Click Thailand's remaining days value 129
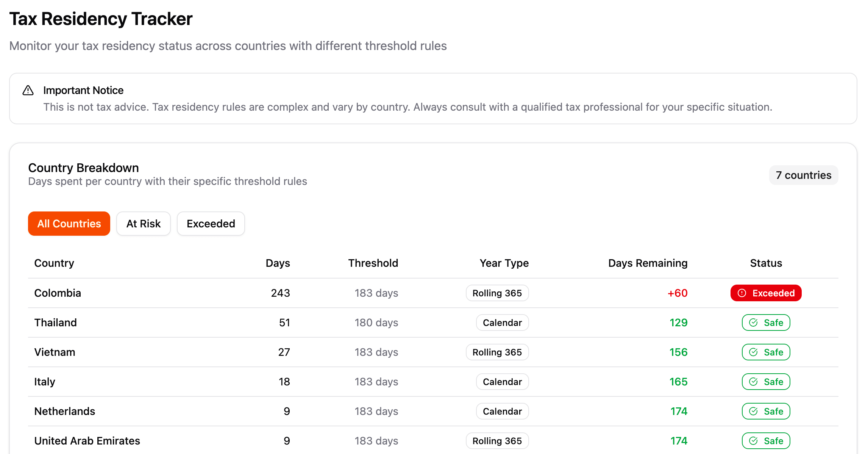868x454 pixels. (678, 322)
